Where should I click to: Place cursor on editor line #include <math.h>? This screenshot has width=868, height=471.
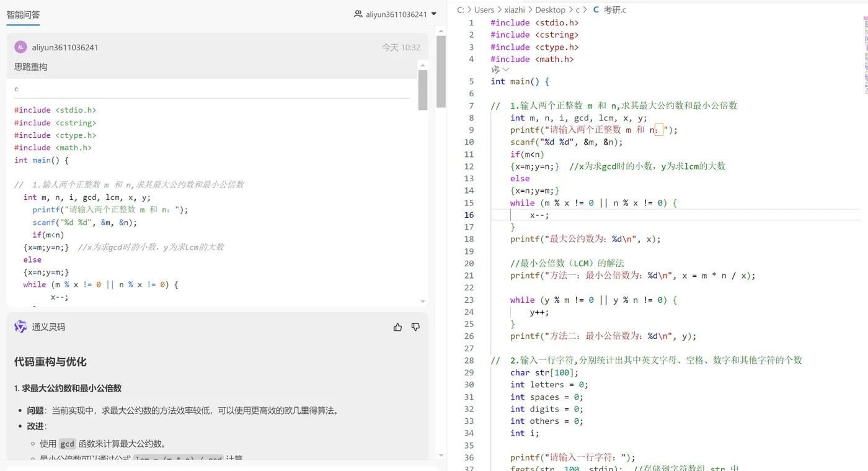[532, 59]
